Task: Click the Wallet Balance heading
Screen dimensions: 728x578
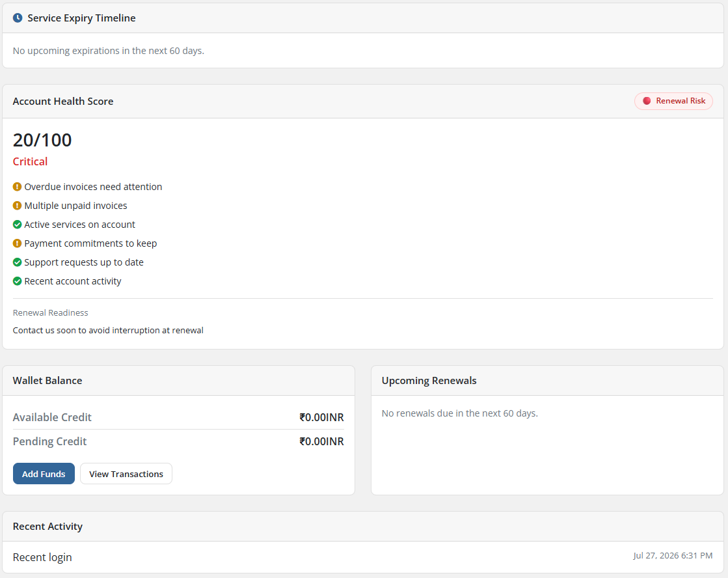Action: 47,381
